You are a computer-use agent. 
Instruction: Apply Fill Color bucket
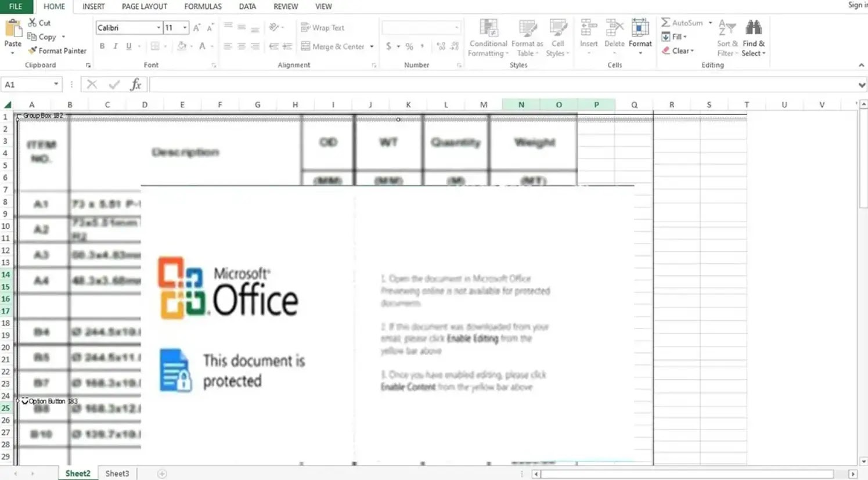pyautogui.click(x=182, y=46)
